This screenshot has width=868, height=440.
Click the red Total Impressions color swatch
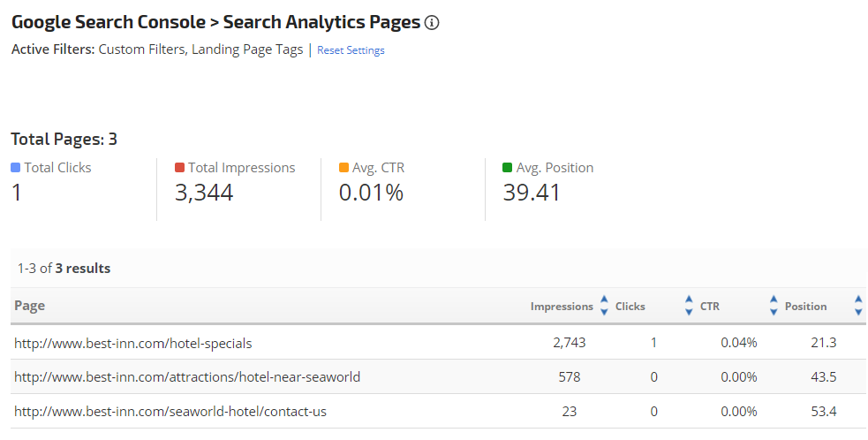coord(179,167)
